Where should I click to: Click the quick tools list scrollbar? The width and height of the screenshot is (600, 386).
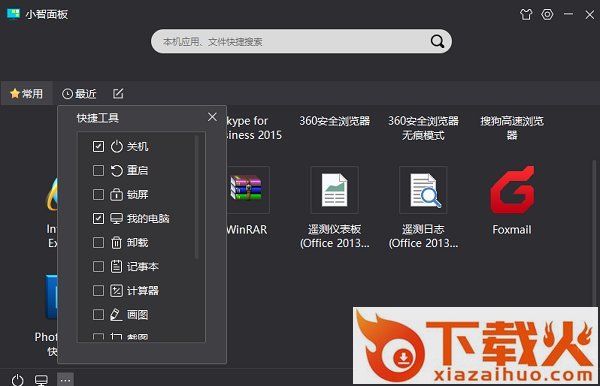coord(197,197)
